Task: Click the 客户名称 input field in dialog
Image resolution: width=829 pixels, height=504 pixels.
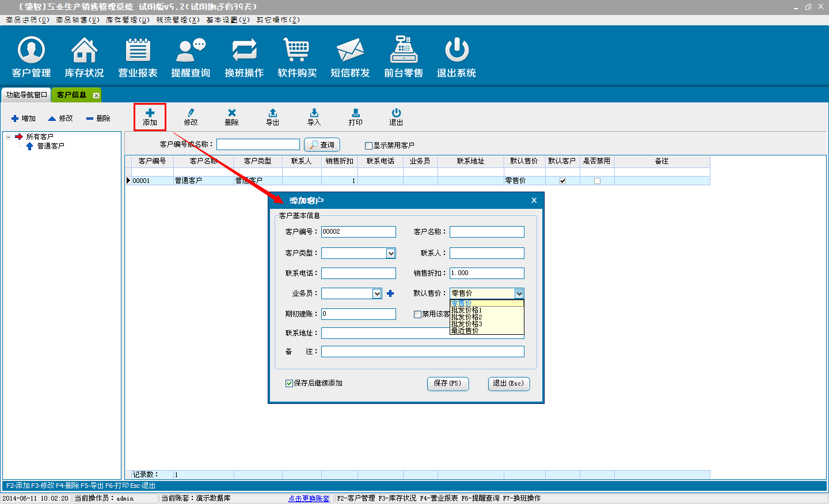Action: [486, 232]
